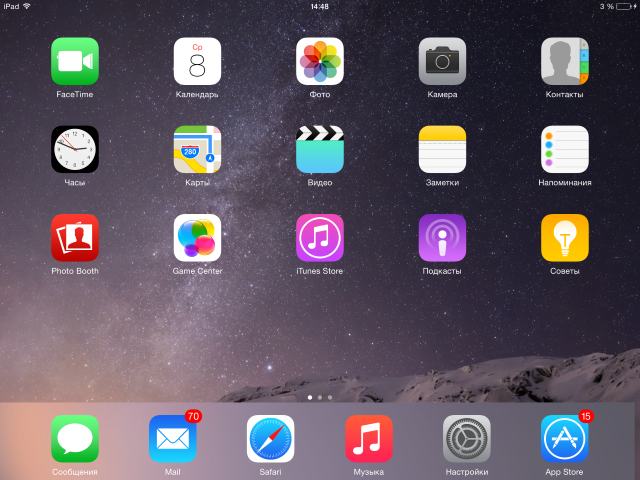This screenshot has height=480, width=640.
Task: Open Сообщения messages in the dock
Action: [x=75, y=439]
